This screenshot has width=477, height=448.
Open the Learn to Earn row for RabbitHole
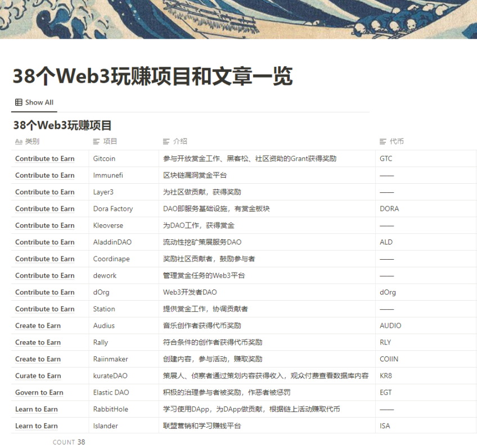tap(36, 410)
